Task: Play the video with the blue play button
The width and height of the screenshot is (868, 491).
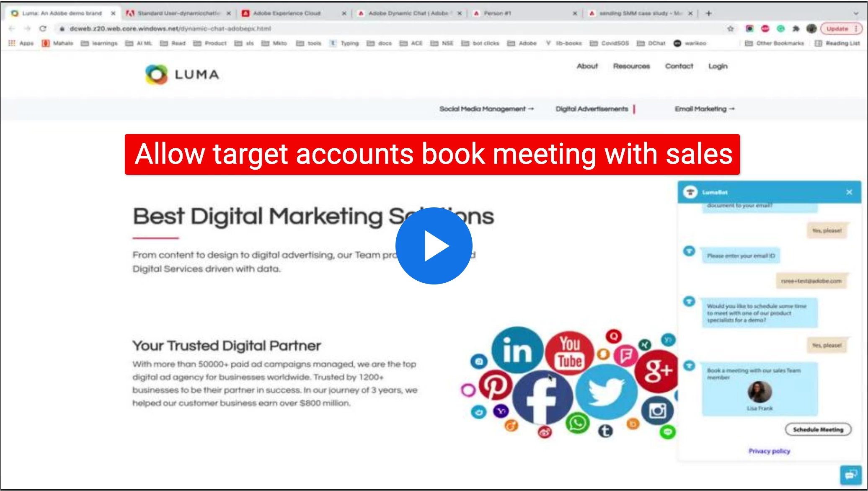Action: [434, 246]
